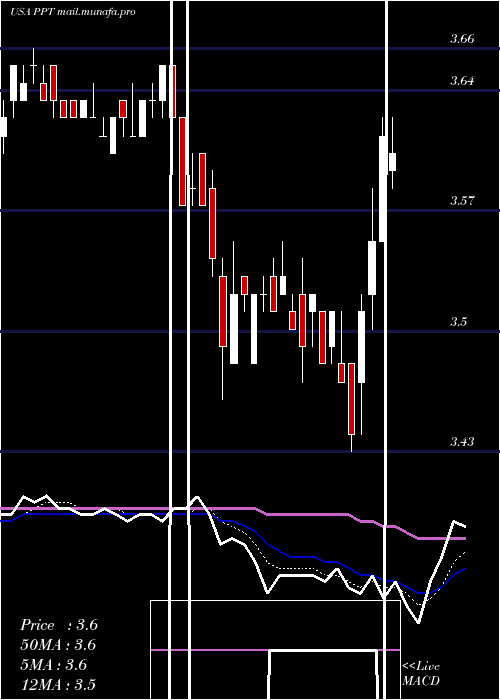
Task: Click the 'Price : 3.6' readout
Action: (59, 625)
